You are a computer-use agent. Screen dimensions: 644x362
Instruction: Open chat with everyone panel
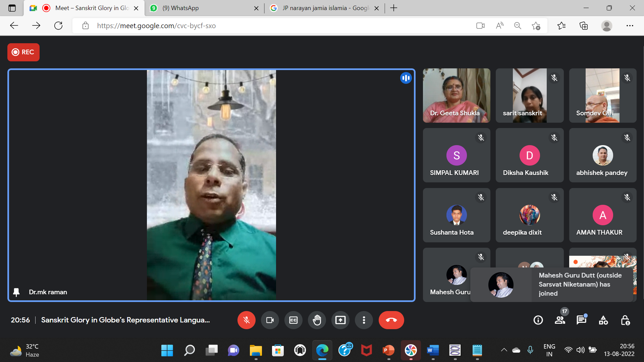pos(581,320)
